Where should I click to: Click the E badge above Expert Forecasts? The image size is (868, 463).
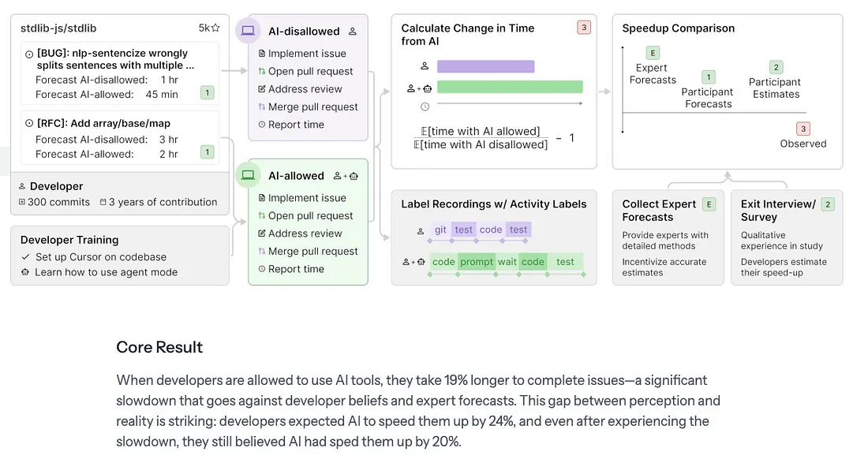click(653, 53)
